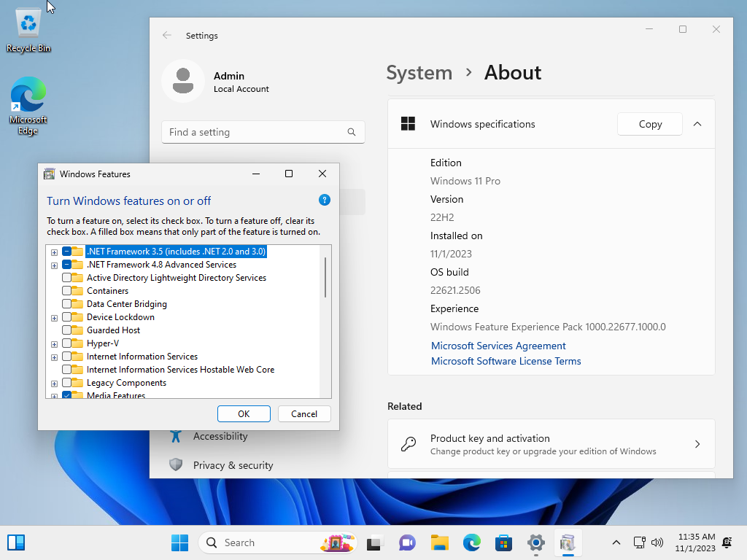
Task: Click the Copy button for Windows specifications
Action: pyautogui.click(x=650, y=124)
